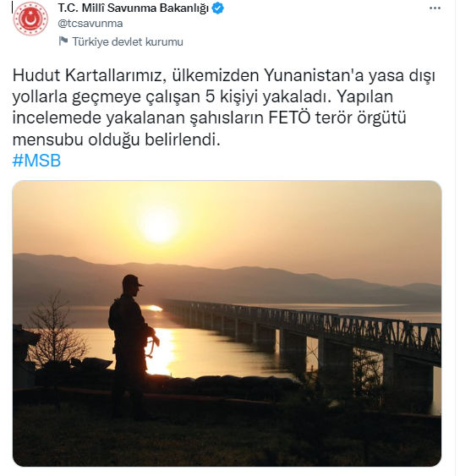The image size is (460, 476).
Task: Open the three-dot more options menu
Action: click(x=435, y=8)
